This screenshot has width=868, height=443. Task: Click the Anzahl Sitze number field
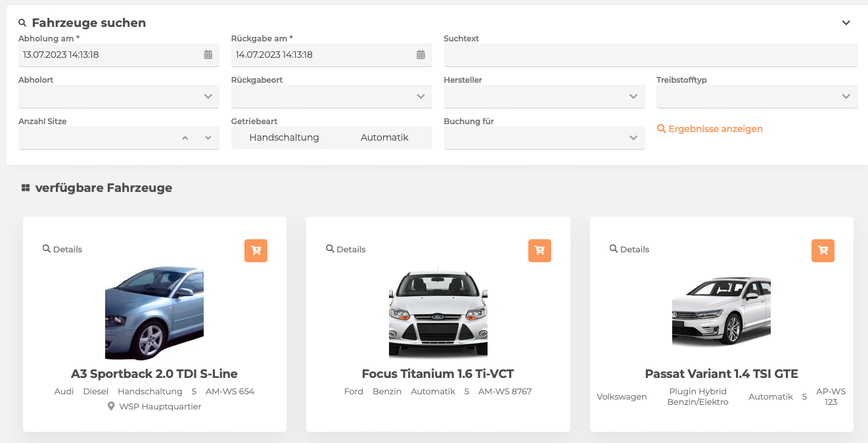click(x=119, y=138)
